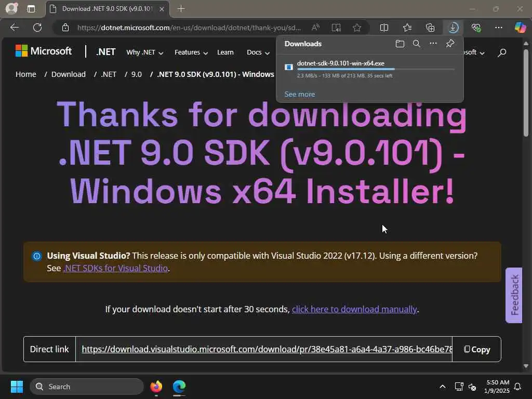Viewport: 532px width, 399px height.
Task: Open the muted volume tray icon
Action: click(472, 387)
